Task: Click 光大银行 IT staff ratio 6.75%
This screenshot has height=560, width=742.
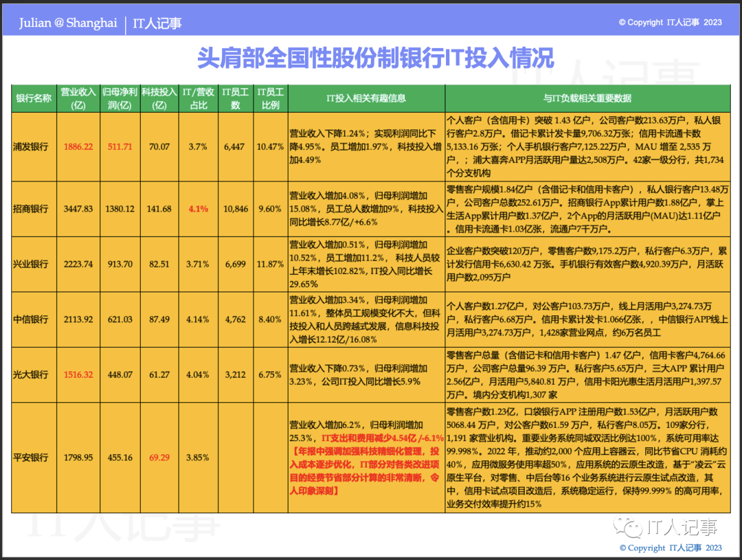Action: coord(270,375)
